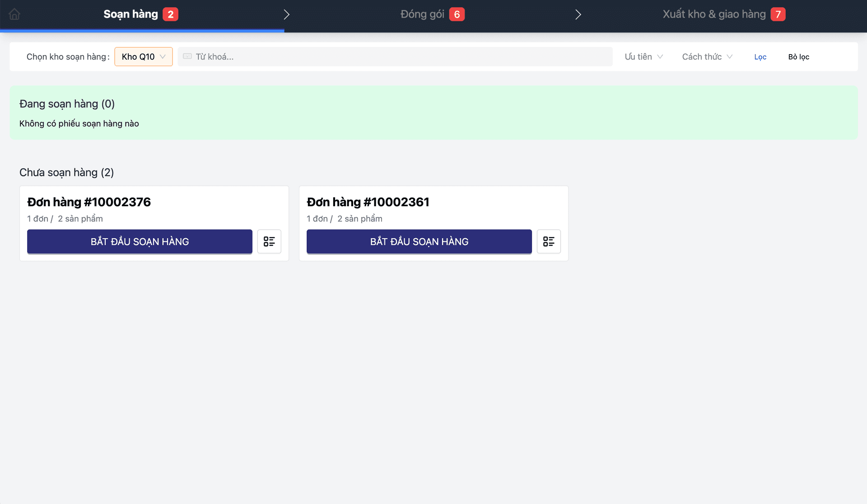
Task: Click the red badge 6 on Đóng gói
Action: (457, 14)
